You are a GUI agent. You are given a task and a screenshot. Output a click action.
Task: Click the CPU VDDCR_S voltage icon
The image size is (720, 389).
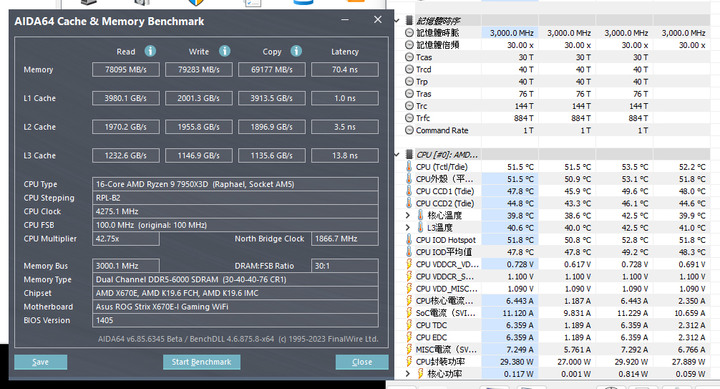pos(409,276)
